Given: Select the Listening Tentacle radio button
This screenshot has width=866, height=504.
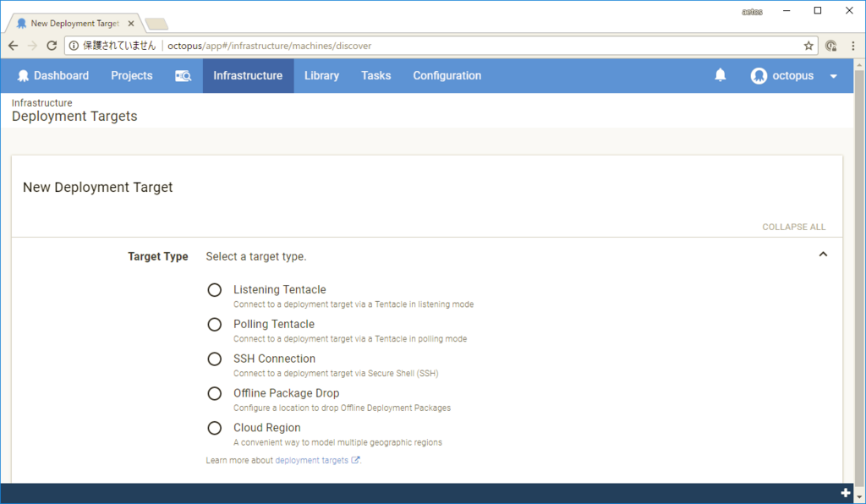Looking at the screenshot, I should click(214, 290).
